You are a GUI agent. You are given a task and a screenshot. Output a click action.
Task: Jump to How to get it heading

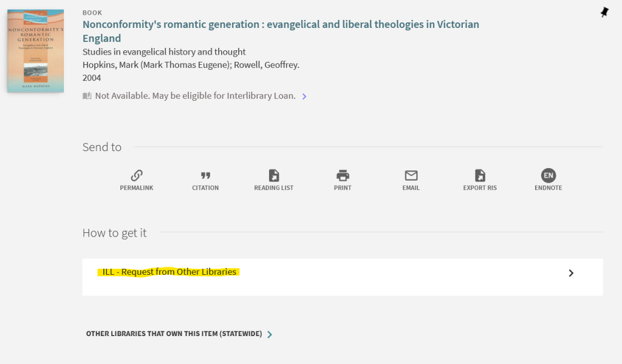point(114,233)
